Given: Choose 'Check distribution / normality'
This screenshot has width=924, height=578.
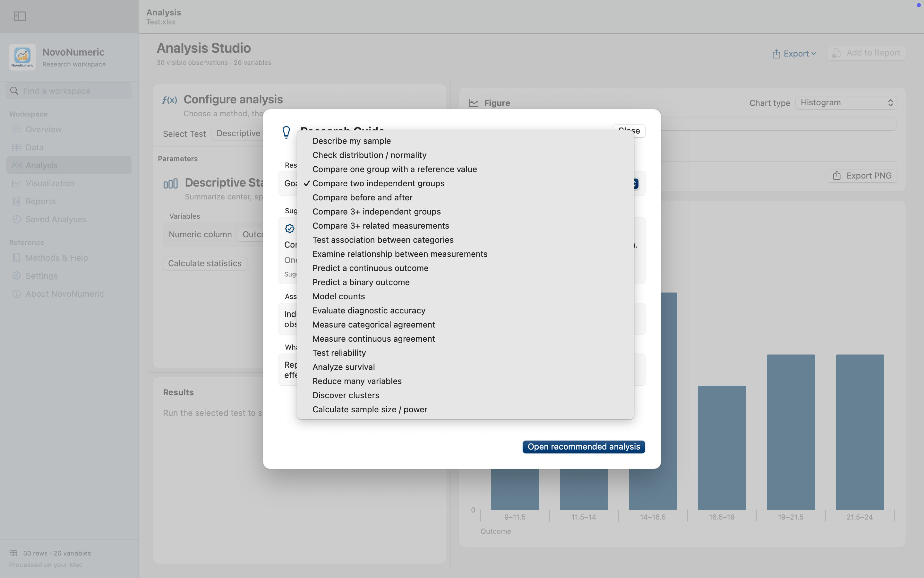Looking at the screenshot, I should [x=465, y=155].
